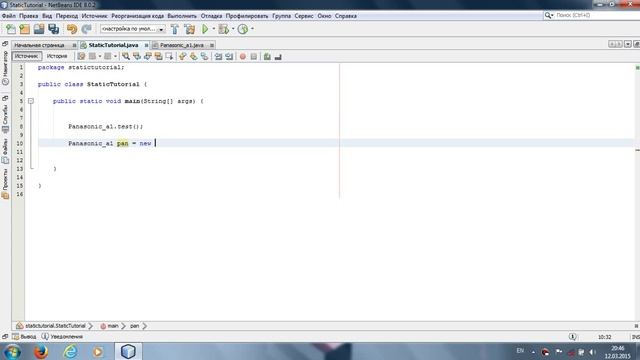This screenshot has width=640, height=360.
Task: Click the Open Project icon
Action: [x=39, y=29]
